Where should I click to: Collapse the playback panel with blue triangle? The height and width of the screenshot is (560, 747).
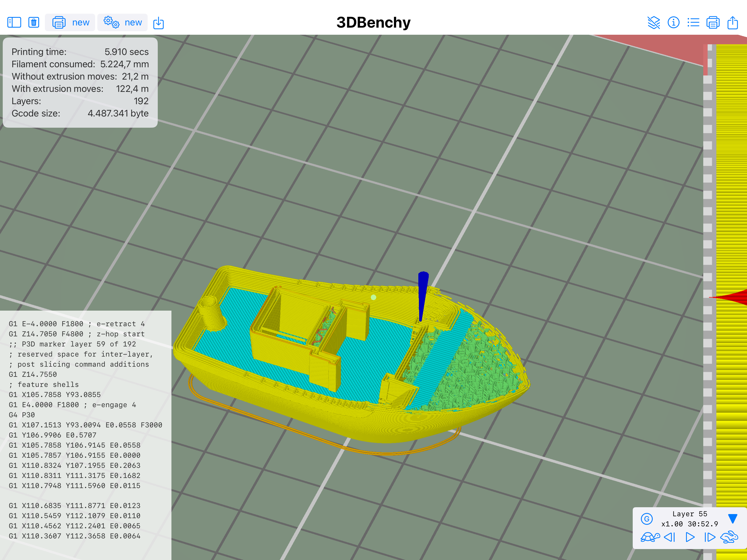coord(733,519)
